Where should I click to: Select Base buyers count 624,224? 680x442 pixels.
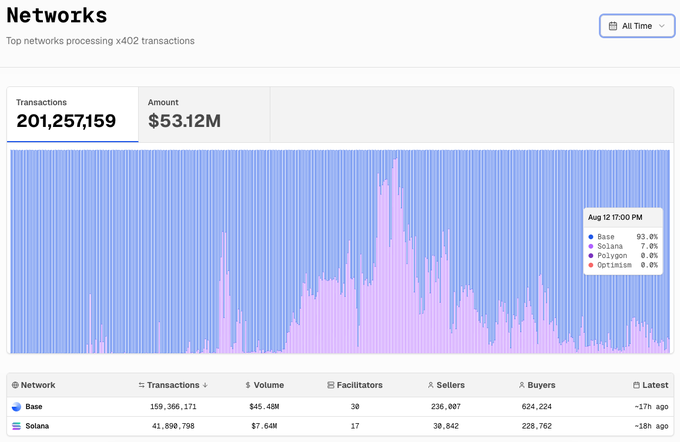537,407
